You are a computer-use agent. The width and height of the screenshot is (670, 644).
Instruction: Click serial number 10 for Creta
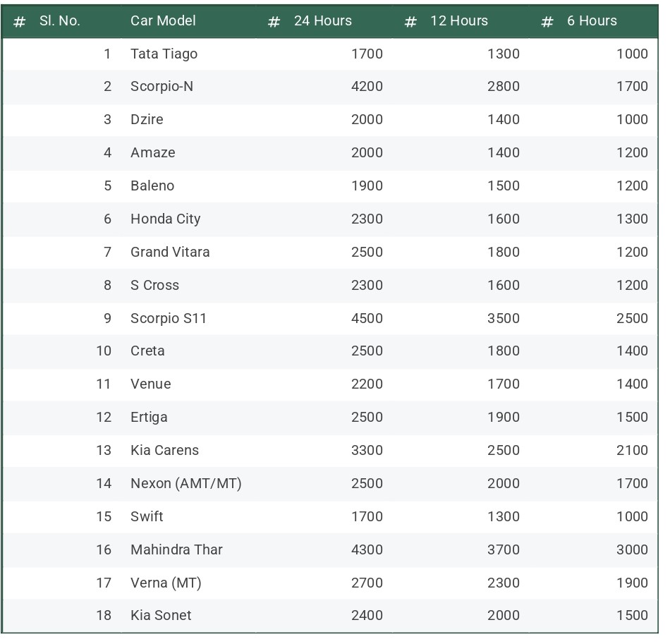point(104,351)
